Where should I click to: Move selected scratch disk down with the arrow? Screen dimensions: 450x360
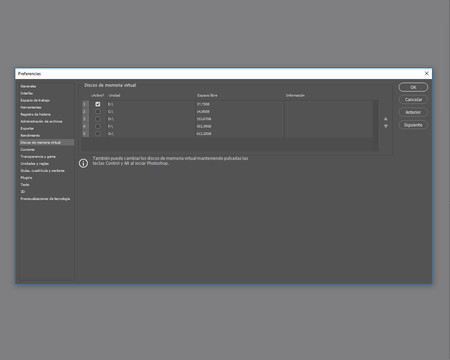pos(386,126)
